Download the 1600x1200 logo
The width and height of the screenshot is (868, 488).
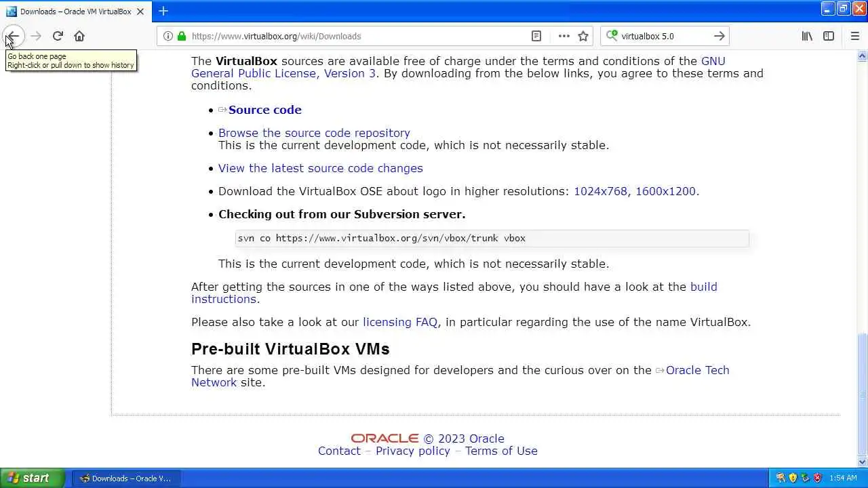665,191
